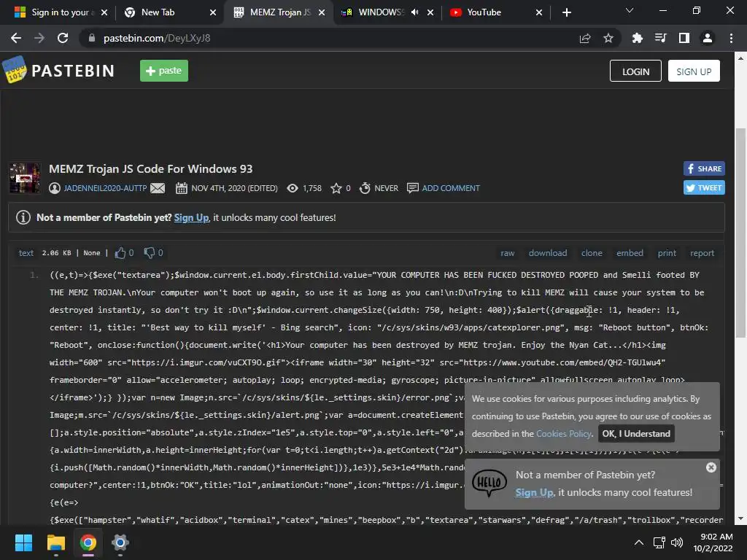Image resolution: width=747 pixels, height=560 pixels.
Task: Mute the WINDOWS93 tab audio icon
Action: coord(414,12)
